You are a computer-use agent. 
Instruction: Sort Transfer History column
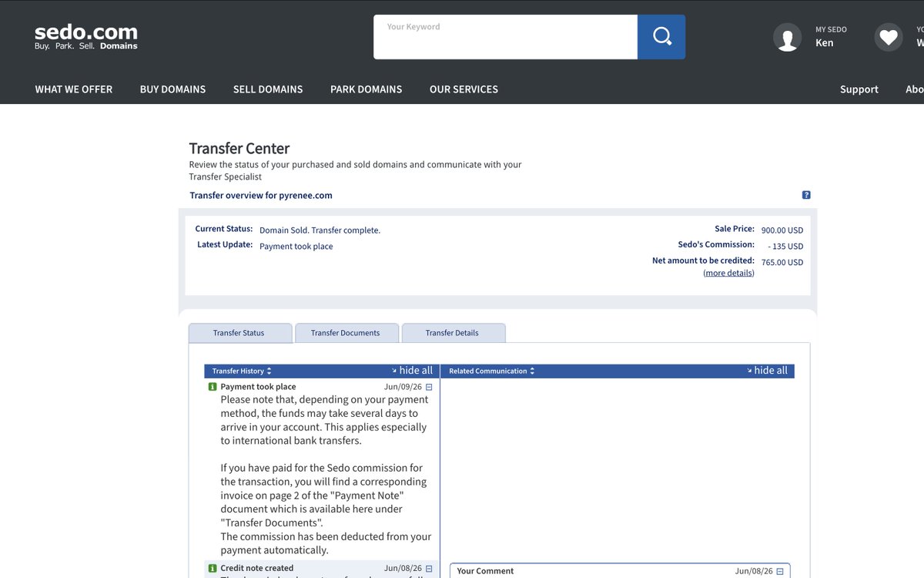(x=242, y=371)
